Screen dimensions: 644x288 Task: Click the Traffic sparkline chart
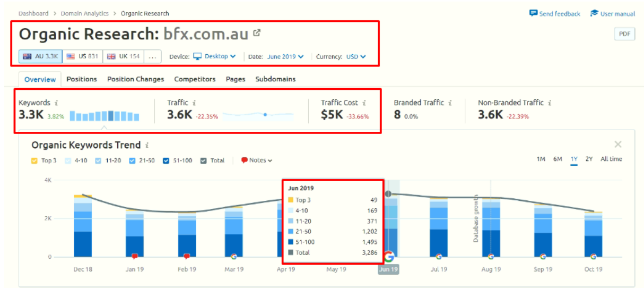(258, 115)
